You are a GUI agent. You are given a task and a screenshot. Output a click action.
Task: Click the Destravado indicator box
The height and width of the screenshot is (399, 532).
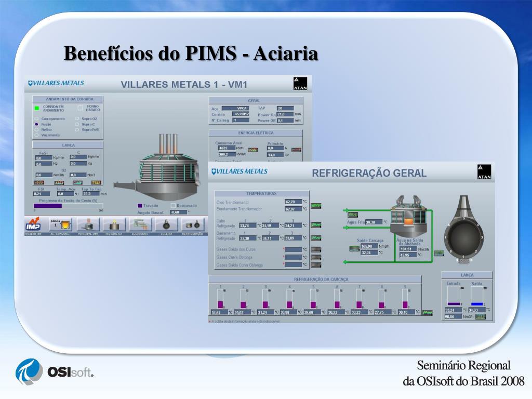[x=173, y=206]
